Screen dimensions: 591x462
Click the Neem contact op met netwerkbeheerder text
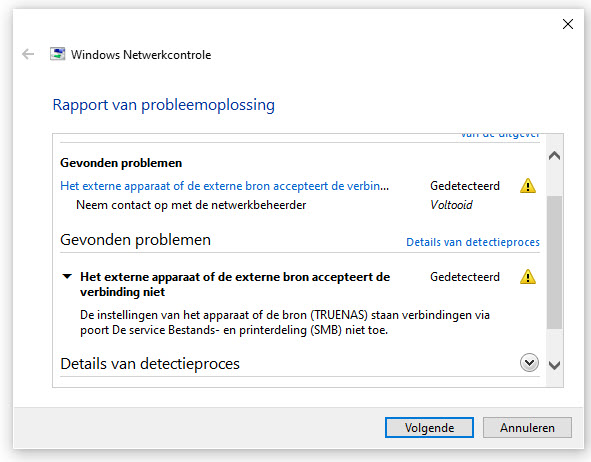pyautogui.click(x=191, y=205)
